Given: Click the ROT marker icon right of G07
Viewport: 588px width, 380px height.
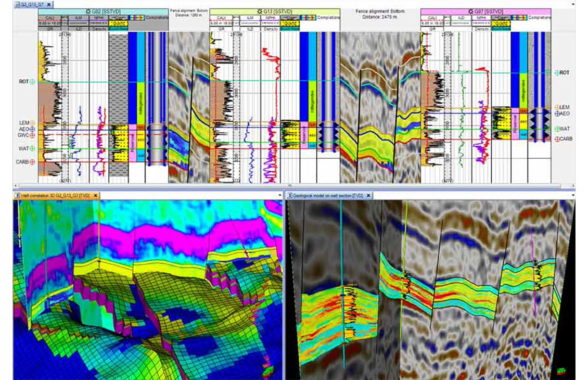Looking at the screenshot, I should click(557, 73).
